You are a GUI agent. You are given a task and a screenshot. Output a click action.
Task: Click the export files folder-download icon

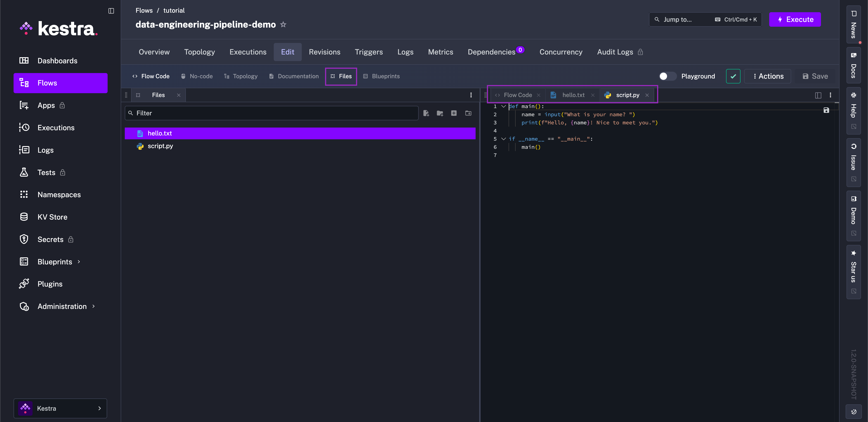coord(468,113)
